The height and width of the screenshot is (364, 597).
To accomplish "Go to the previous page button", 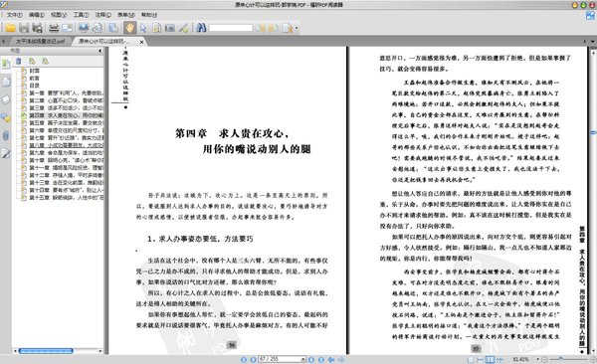I will 253,359.
